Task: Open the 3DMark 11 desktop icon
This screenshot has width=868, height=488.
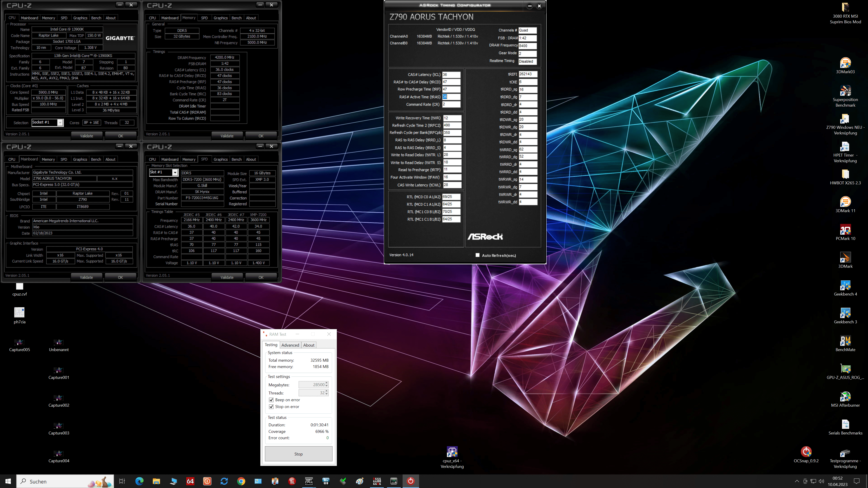Action: 845,205
